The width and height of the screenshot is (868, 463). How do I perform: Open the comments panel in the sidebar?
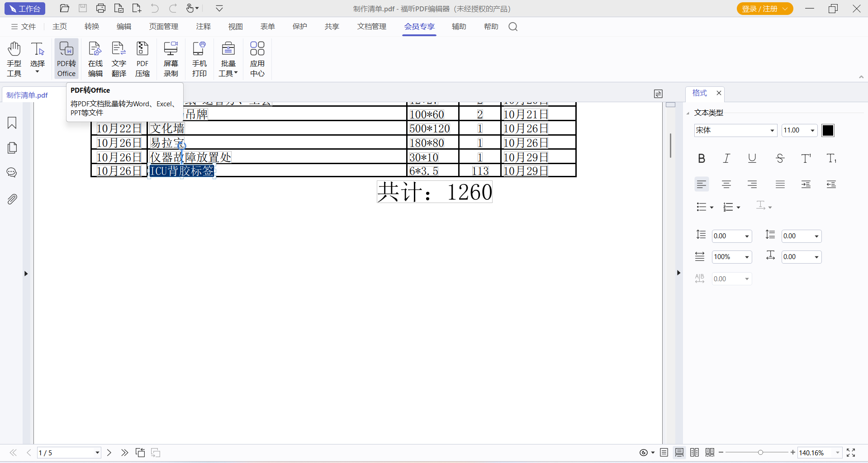coord(12,173)
